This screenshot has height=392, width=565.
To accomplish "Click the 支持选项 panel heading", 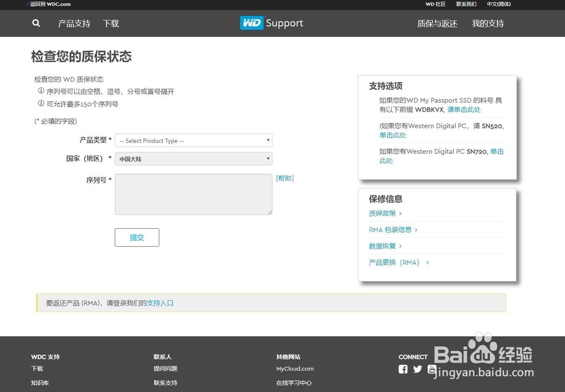I will point(385,86).
